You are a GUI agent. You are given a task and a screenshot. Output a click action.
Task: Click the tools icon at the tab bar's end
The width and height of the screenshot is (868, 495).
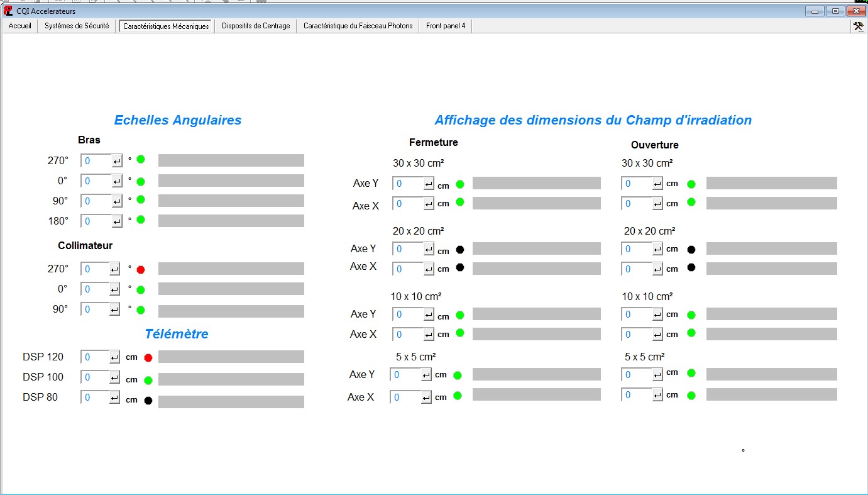[x=857, y=26]
